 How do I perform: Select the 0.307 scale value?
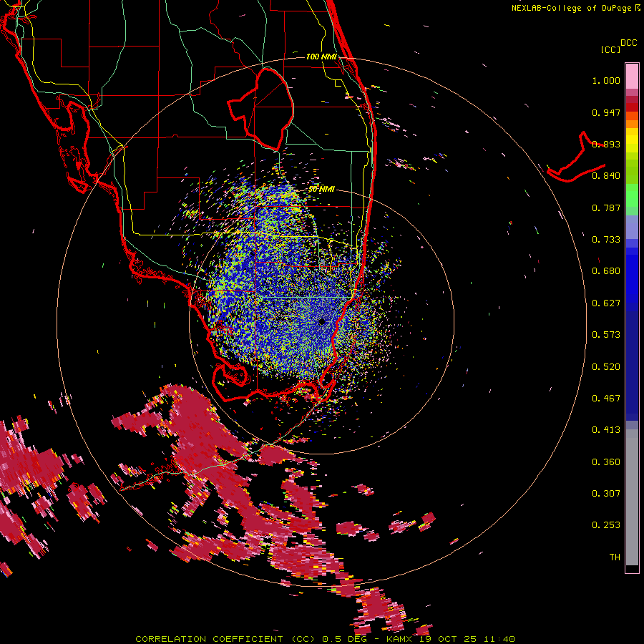click(606, 494)
